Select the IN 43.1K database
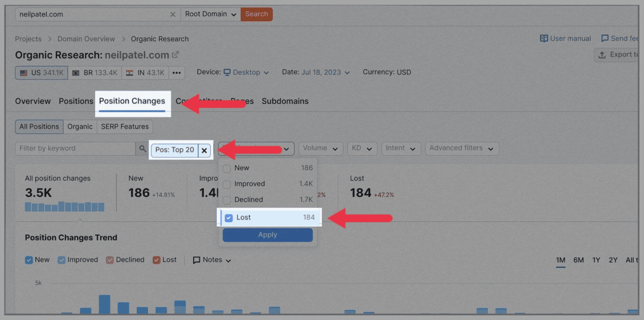Screen dimensions: 644x320 pos(145,73)
